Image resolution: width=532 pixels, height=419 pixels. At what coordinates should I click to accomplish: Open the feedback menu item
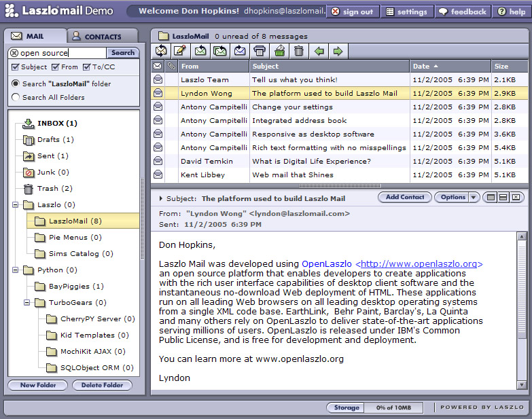[463, 12]
